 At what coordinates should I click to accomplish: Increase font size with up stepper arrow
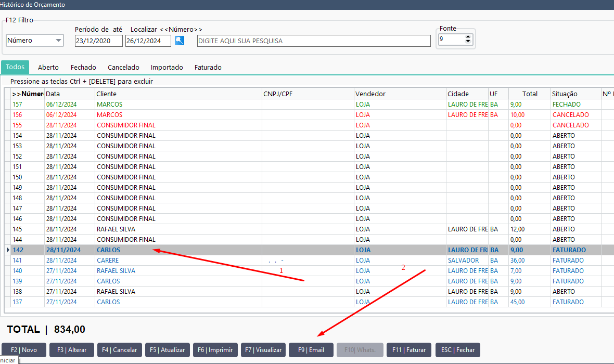pos(468,37)
